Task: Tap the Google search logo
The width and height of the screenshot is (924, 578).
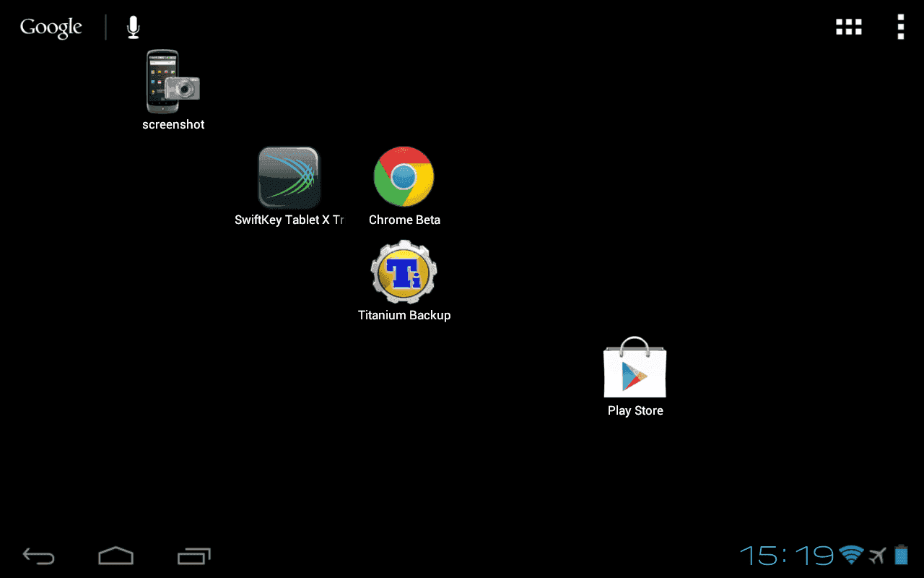Action: pyautogui.click(x=51, y=28)
